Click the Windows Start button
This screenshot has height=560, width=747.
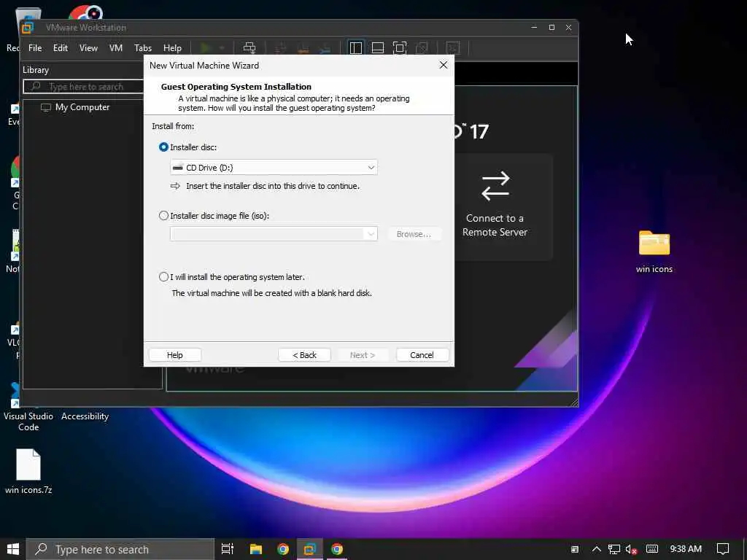pyautogui.click(x=13, y=549)
